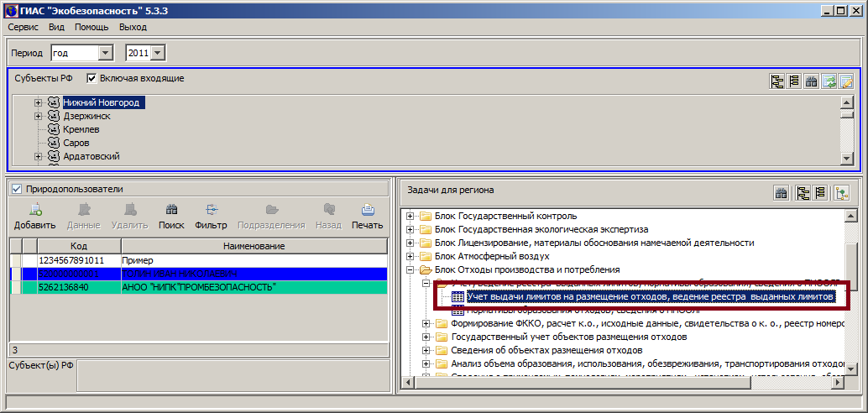Click the Добавить (Add) toolbar icon

point(34,211)
